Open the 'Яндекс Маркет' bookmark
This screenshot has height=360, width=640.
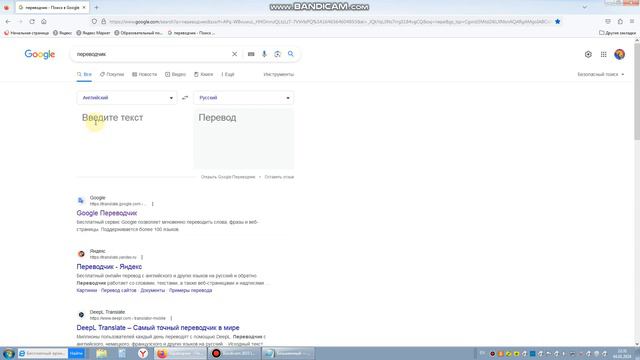tap(93, 33)
